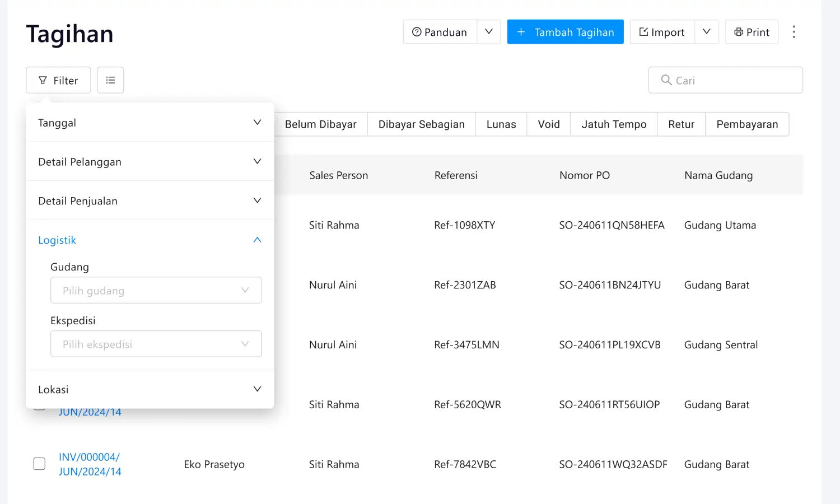Click the Tambah Tagihan button

pos(565,32)
